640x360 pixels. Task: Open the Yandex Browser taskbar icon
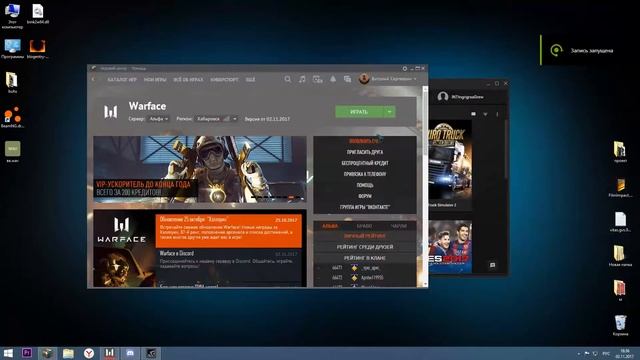tap(89, 353)
